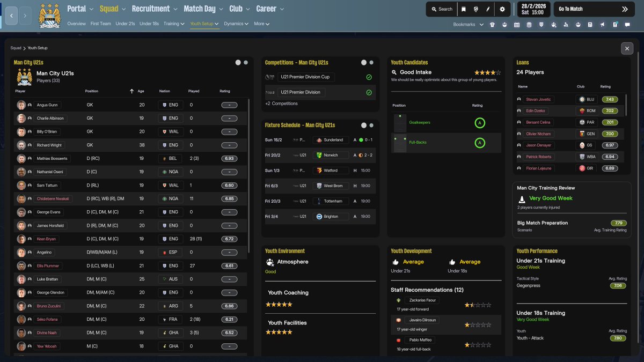The height and width of the screenshot is (362, 644).
Task: Click the Watford fixture row
Action: click(x=320, y=171)
